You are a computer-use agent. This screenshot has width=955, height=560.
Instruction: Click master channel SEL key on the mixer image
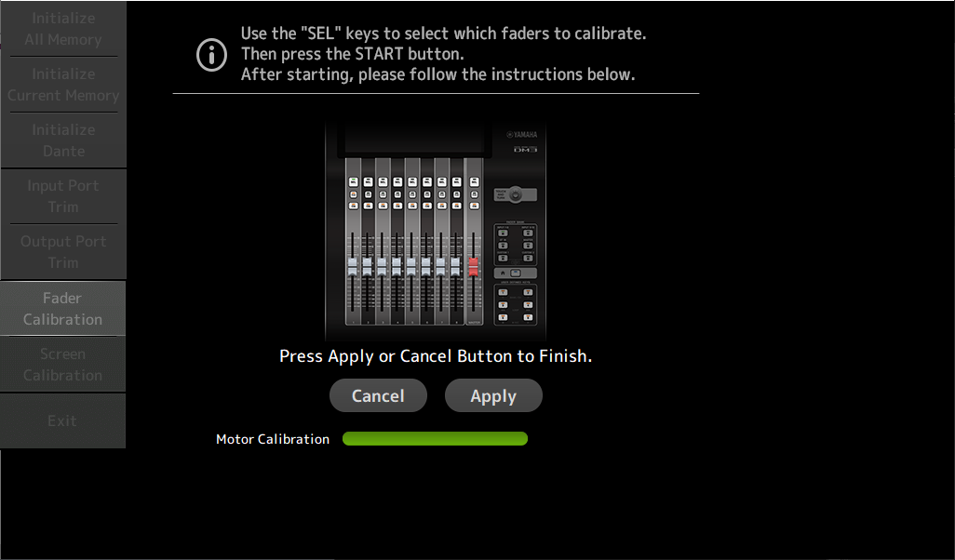(x=475, y=182)
